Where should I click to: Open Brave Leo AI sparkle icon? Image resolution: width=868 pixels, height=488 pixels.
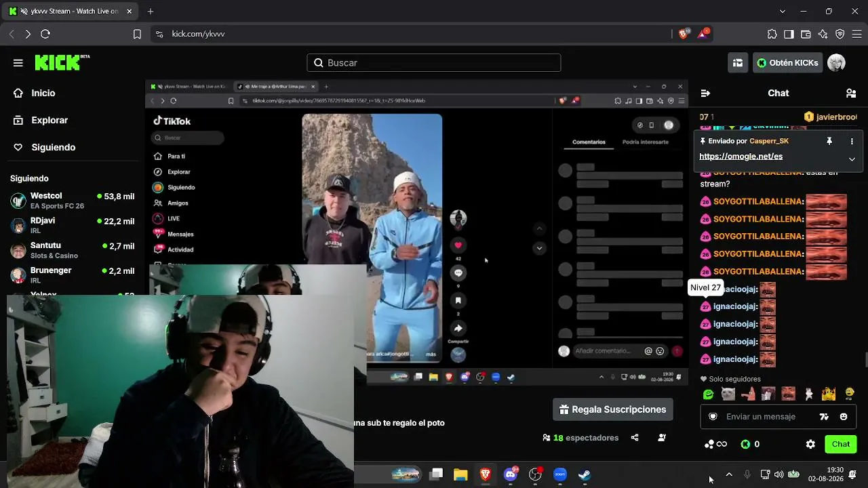tap(823, 34)
